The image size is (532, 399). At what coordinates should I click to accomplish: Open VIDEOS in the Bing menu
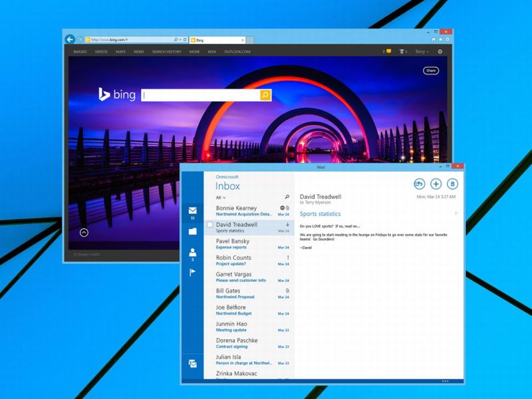click(101, 52)
